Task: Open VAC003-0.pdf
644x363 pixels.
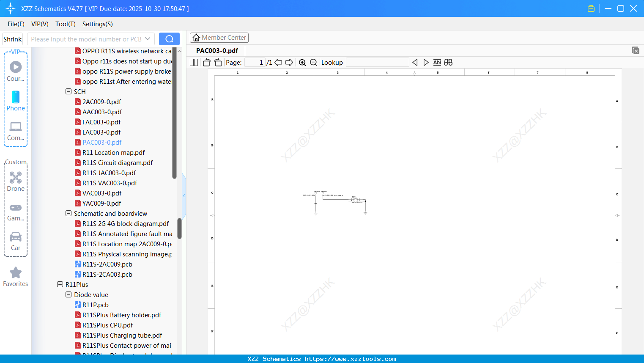Action: coord(102,193)
